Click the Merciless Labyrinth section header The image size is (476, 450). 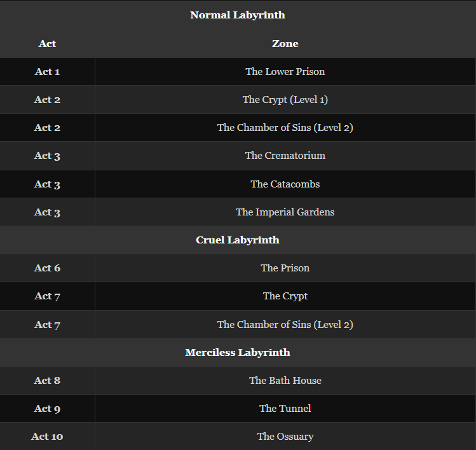238,352
